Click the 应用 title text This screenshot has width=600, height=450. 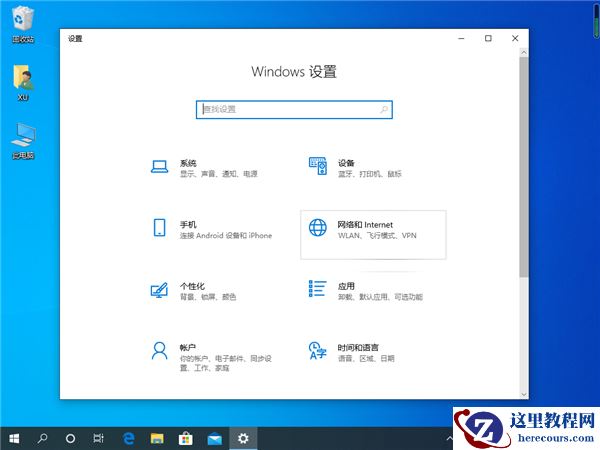click(x=346, y=286)
